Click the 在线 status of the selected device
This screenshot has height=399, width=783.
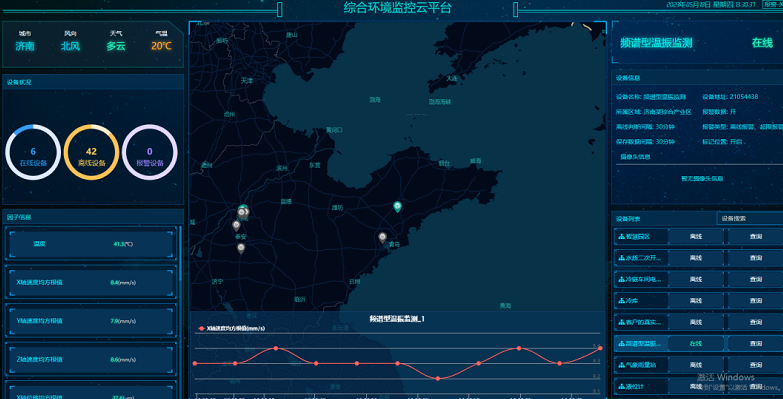point(696,344)
